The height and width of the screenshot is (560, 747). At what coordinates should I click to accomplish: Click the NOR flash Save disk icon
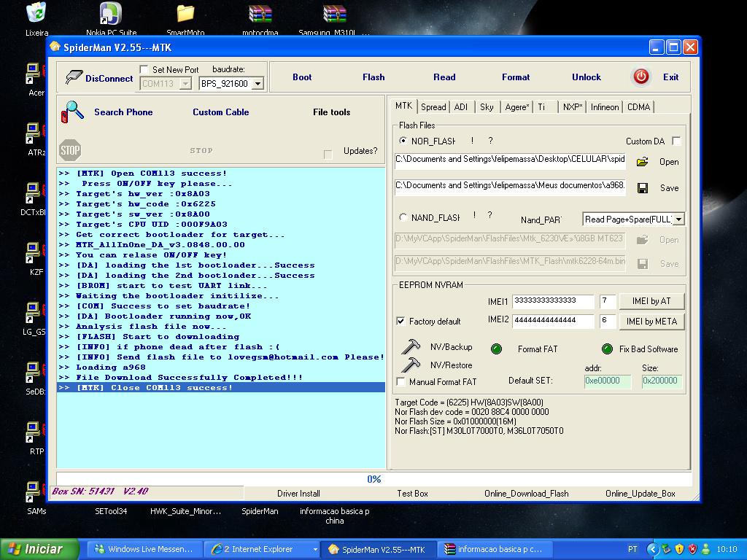642,189
